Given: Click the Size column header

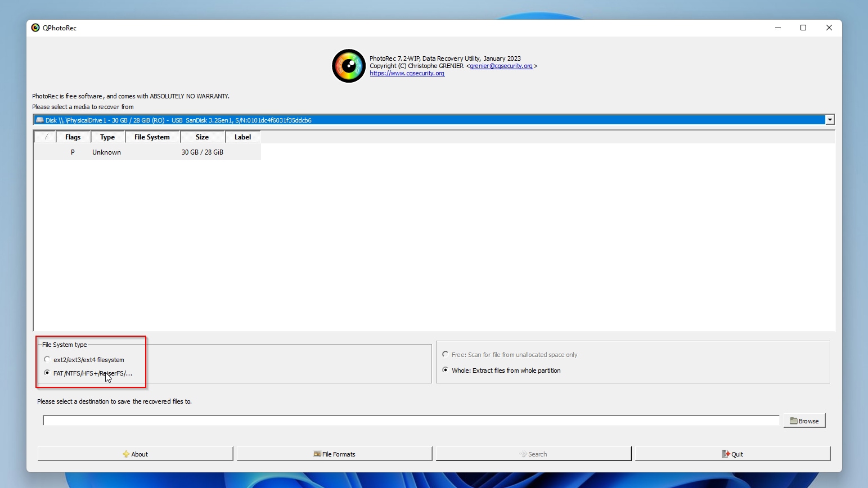Looking at the screenshot, I should (202, 137).
